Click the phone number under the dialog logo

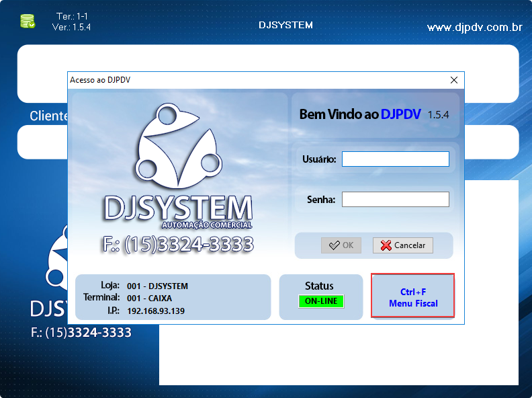(178, 244)
